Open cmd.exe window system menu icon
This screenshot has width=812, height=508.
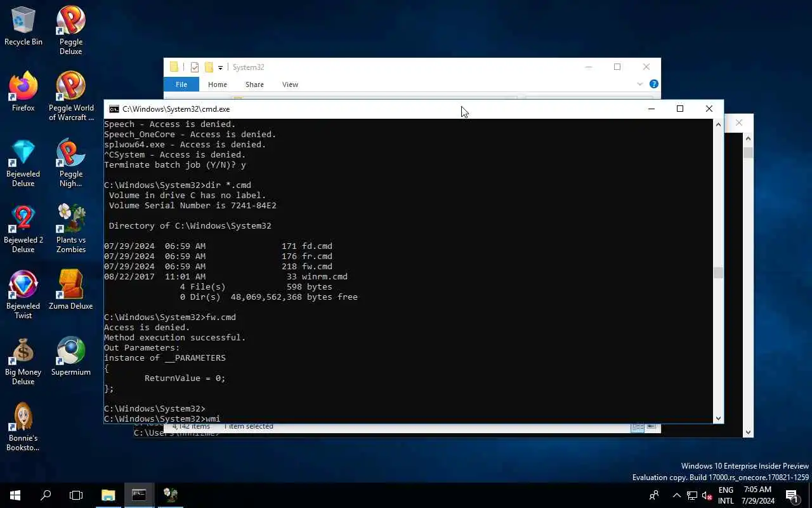coord(114,109)
